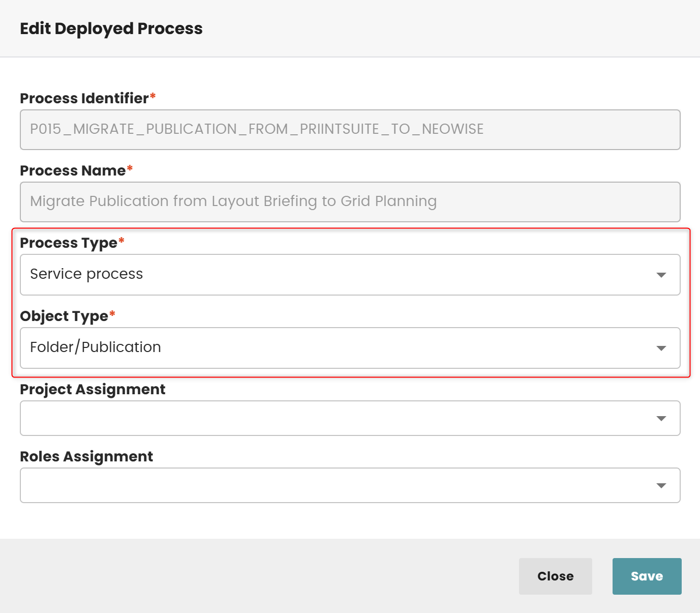The width and height of the screenshot is (700, 613).
Task: Close the Edit Deployed Process dialog
Action: tap(555, 576)
